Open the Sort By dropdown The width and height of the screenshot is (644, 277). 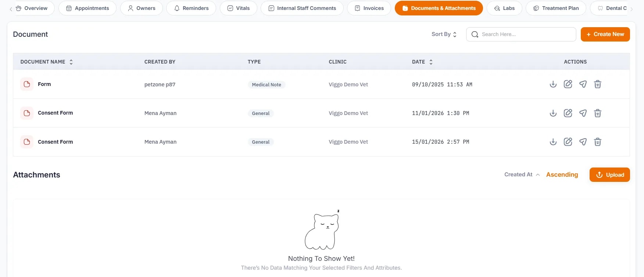444,34
